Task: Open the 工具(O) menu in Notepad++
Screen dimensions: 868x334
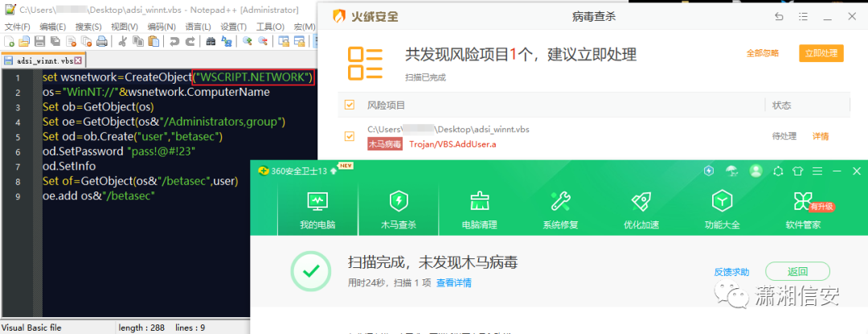Action: [270, 27]
